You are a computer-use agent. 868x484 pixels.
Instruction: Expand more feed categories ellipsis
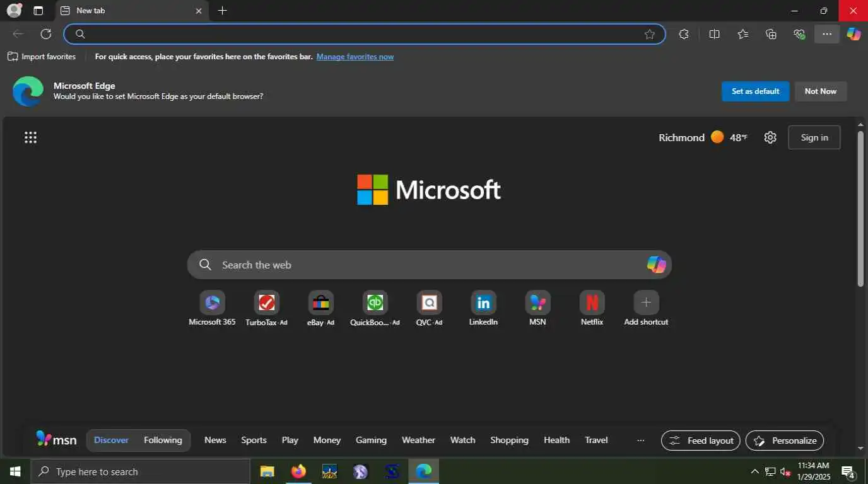(x=641, y=440)
